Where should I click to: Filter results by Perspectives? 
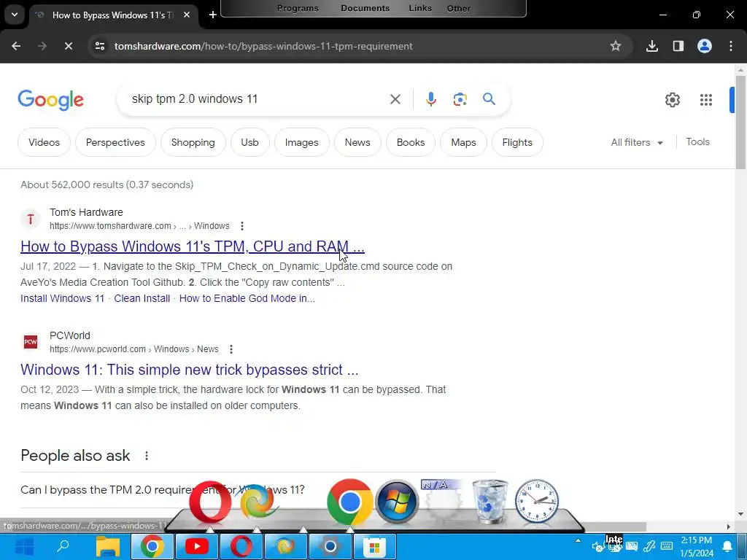tap(115, 142)
